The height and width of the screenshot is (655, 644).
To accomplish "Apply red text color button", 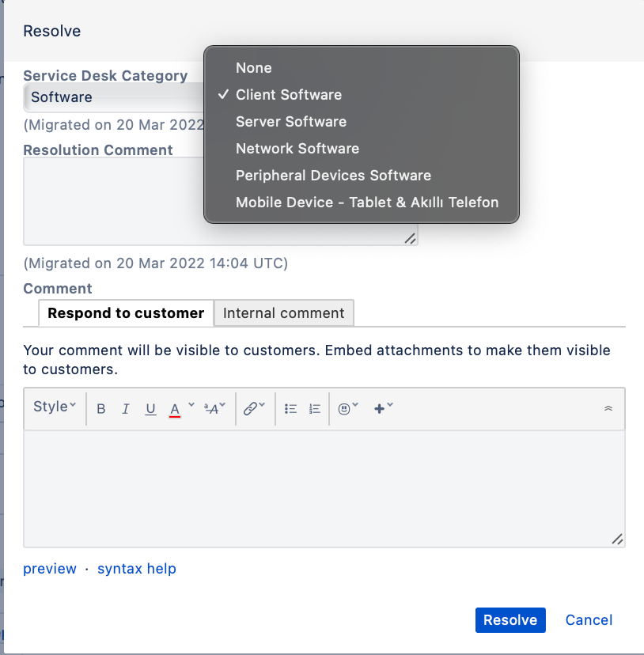I will point(175,409).
